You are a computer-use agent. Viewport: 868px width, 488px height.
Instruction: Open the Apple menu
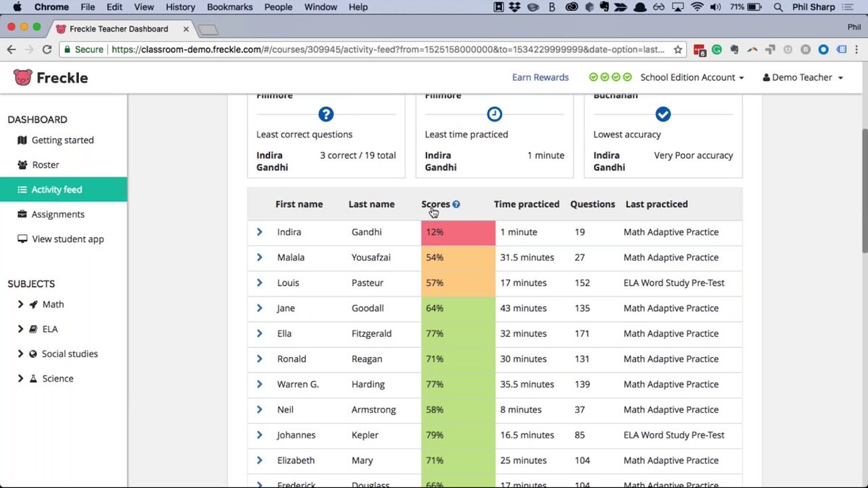point(17,7)
